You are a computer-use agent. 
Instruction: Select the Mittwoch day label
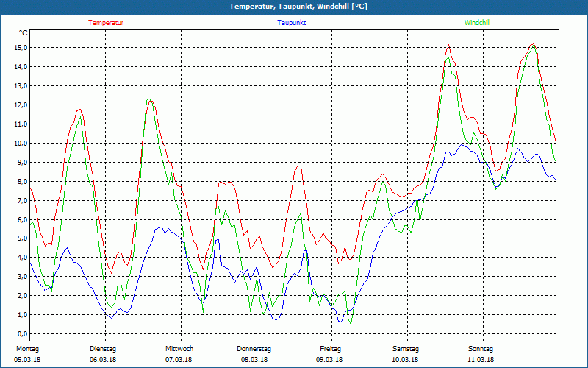tap(179, 349)
